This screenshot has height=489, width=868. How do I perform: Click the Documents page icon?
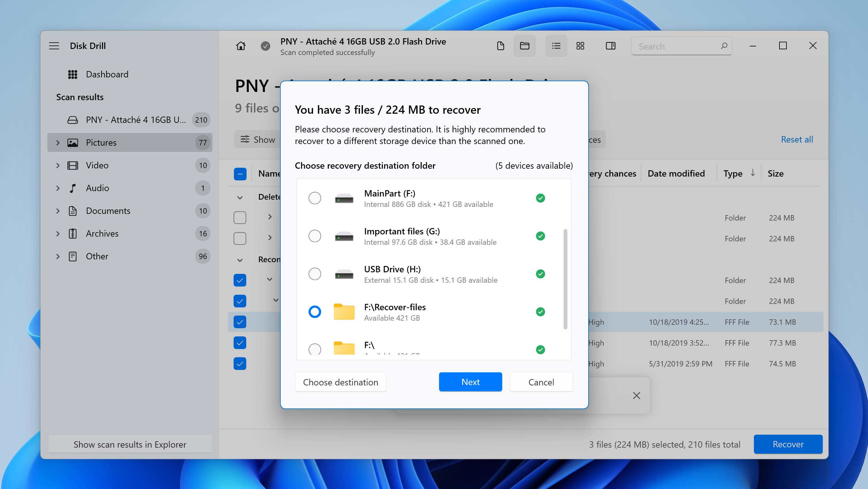pos(73,211)
